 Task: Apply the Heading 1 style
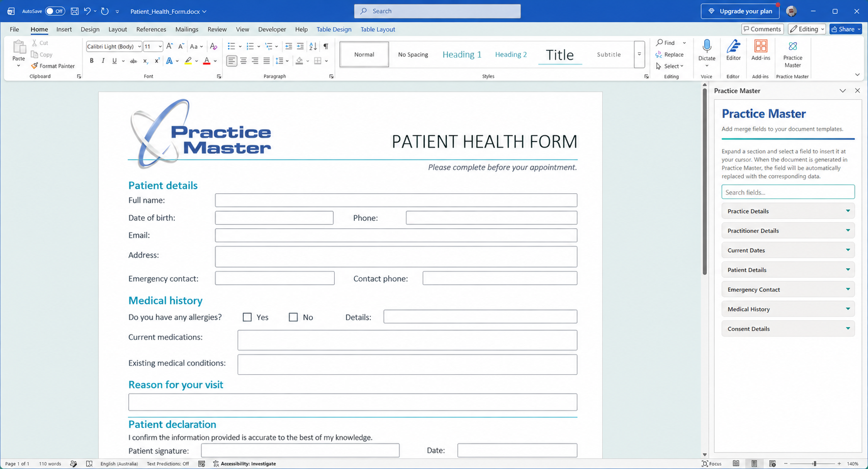pyautogui.click(x=462, y=54)
